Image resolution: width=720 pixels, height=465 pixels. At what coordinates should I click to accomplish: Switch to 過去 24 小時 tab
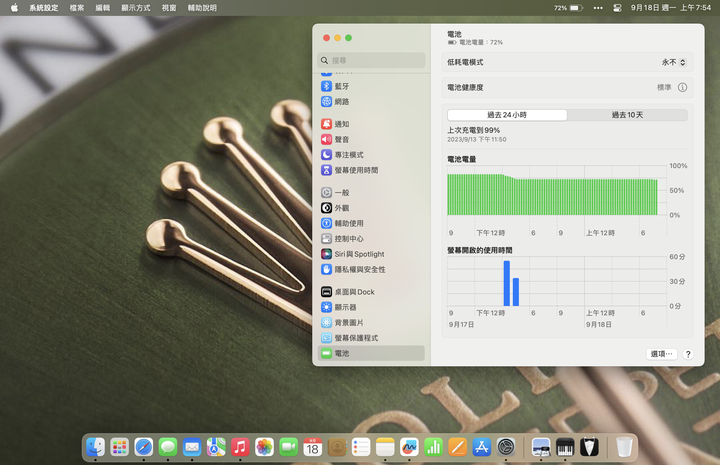507,115
